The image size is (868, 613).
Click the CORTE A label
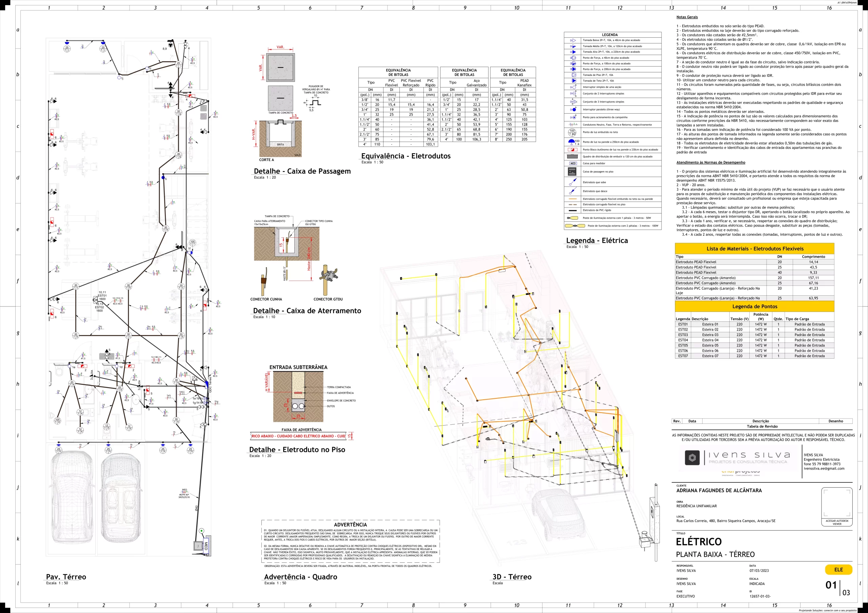point(267,160)
